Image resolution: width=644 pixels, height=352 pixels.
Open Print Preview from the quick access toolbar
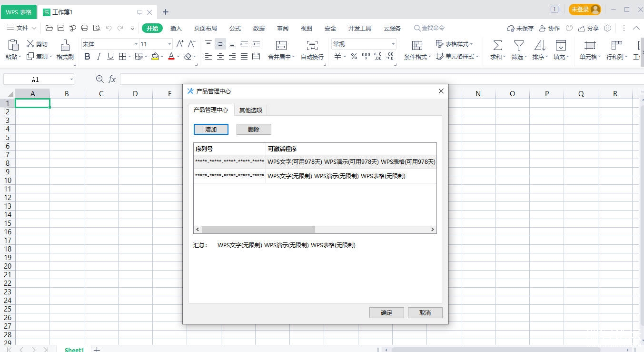(97, 28)
